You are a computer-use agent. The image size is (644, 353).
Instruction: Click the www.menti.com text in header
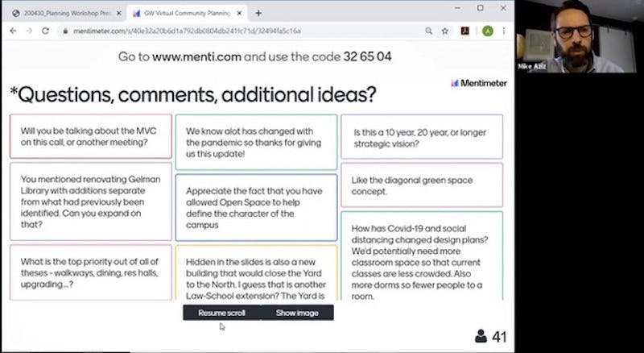pyautogui.click(x=196, y=56)
